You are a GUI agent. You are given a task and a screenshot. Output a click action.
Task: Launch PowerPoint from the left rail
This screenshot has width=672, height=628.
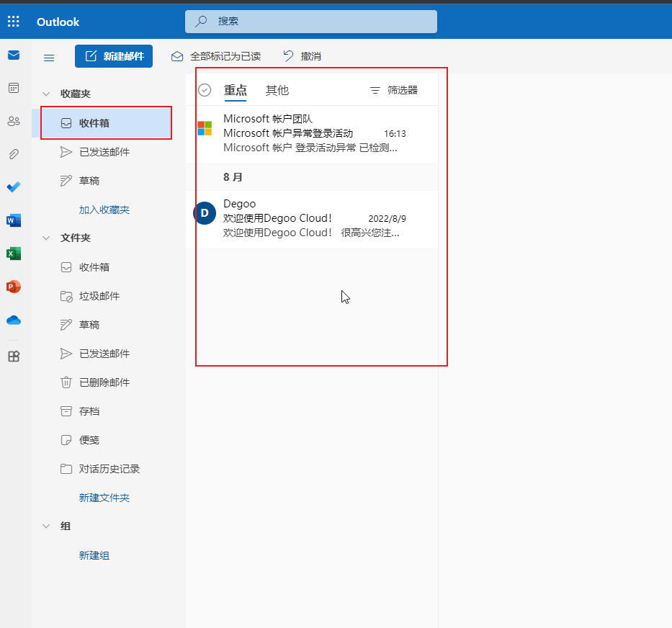[14, 287]
